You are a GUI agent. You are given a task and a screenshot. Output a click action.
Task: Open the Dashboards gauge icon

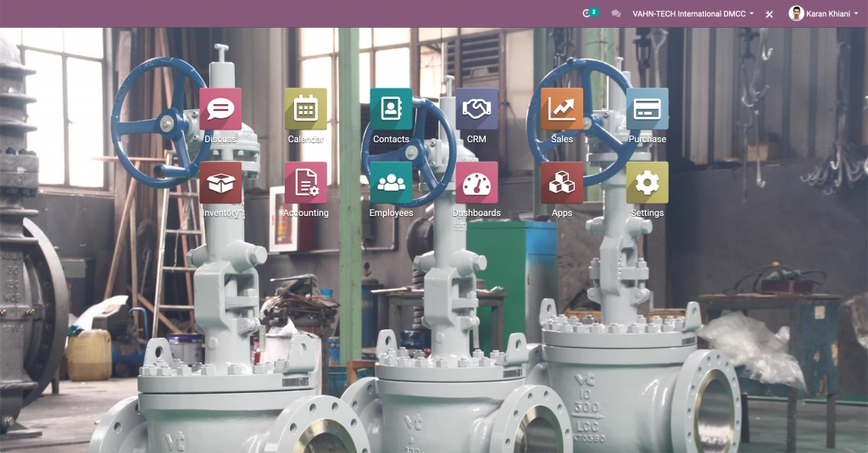[x=476, y=183]
